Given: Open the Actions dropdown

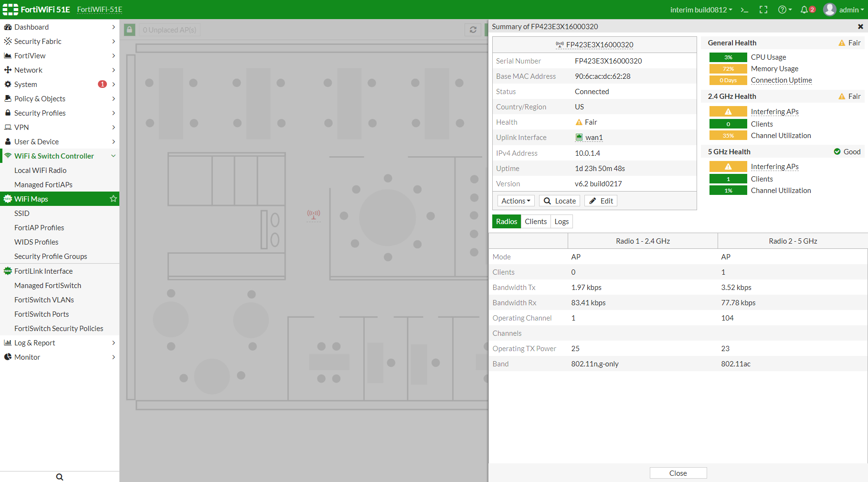Looking at the screenshot, I should [516, 201].
